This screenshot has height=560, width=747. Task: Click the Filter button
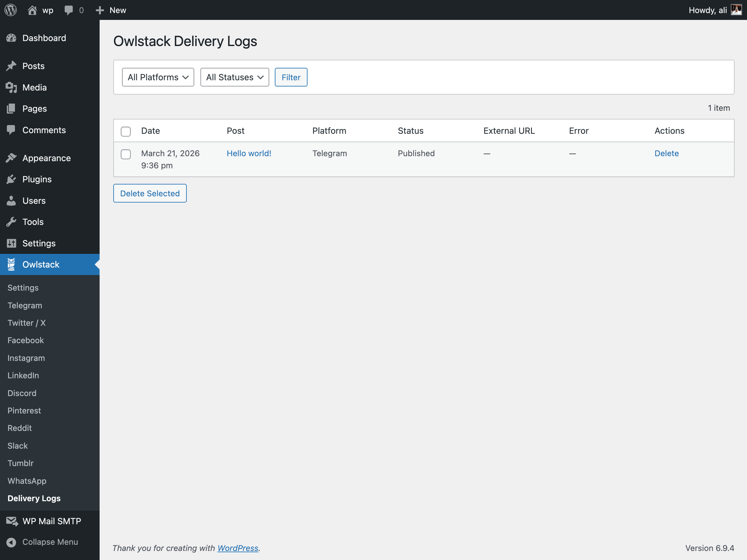(x=291, y=77)
